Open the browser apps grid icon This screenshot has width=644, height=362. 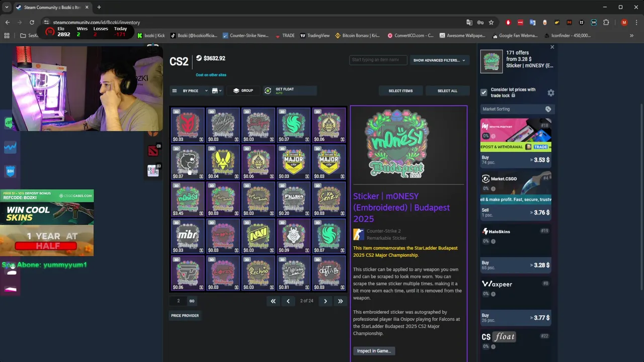click(x=7, y=36)
